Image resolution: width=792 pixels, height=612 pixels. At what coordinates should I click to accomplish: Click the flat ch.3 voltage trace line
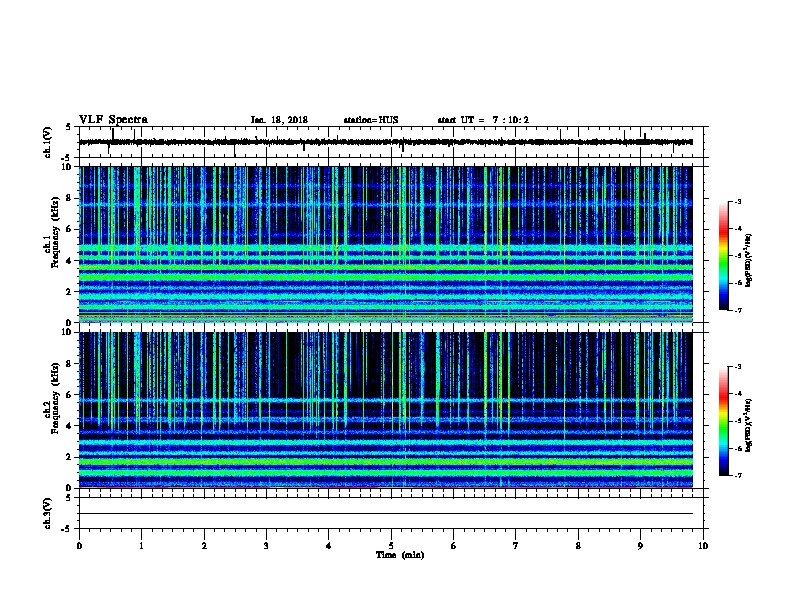386,514
